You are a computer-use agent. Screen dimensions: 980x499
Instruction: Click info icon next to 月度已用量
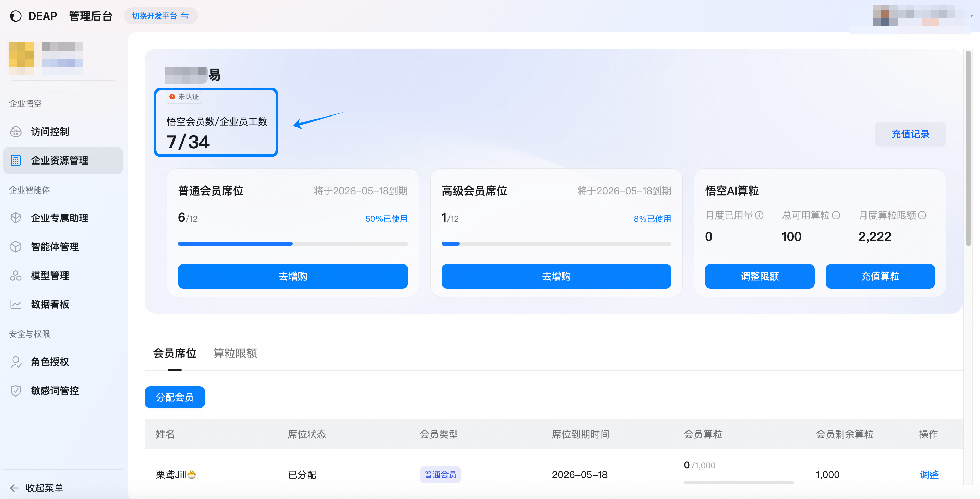(759, 216)
